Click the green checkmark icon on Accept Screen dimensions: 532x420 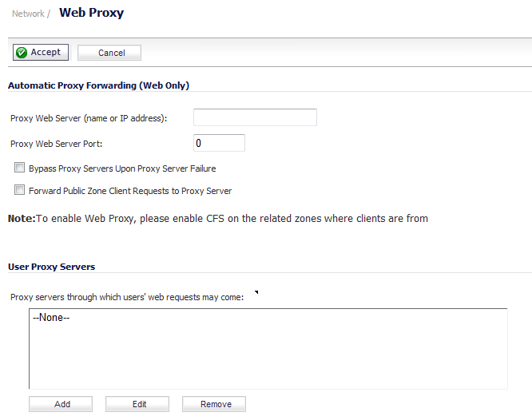22,53
